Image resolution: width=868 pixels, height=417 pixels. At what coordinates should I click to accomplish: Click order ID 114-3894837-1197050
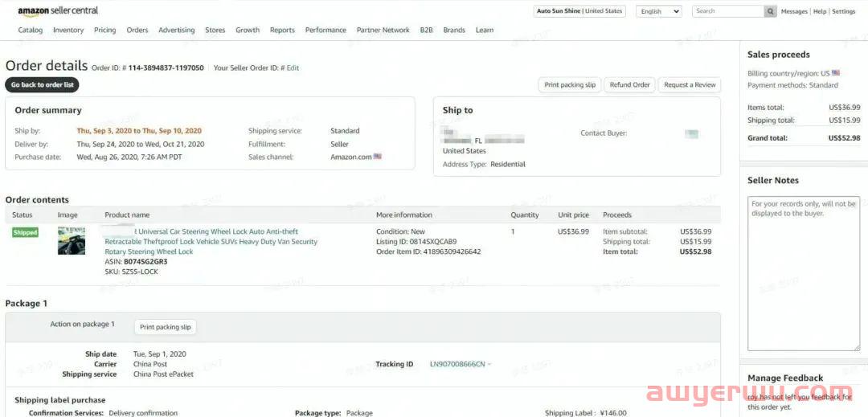166,68
